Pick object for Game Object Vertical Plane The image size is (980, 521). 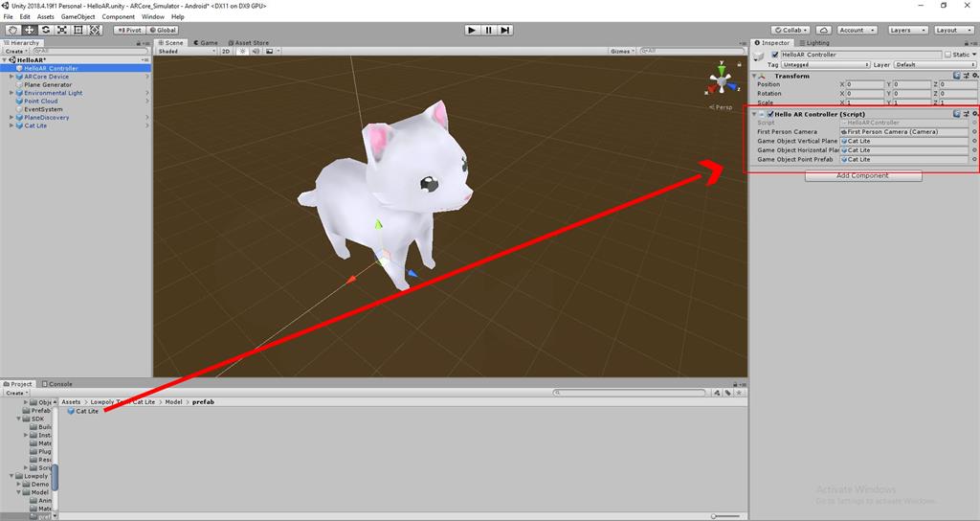(974, 142)
